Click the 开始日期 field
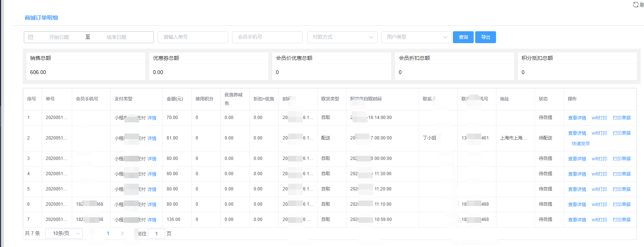The width and height of the screenshot is (644, 247). pos(59,37)
